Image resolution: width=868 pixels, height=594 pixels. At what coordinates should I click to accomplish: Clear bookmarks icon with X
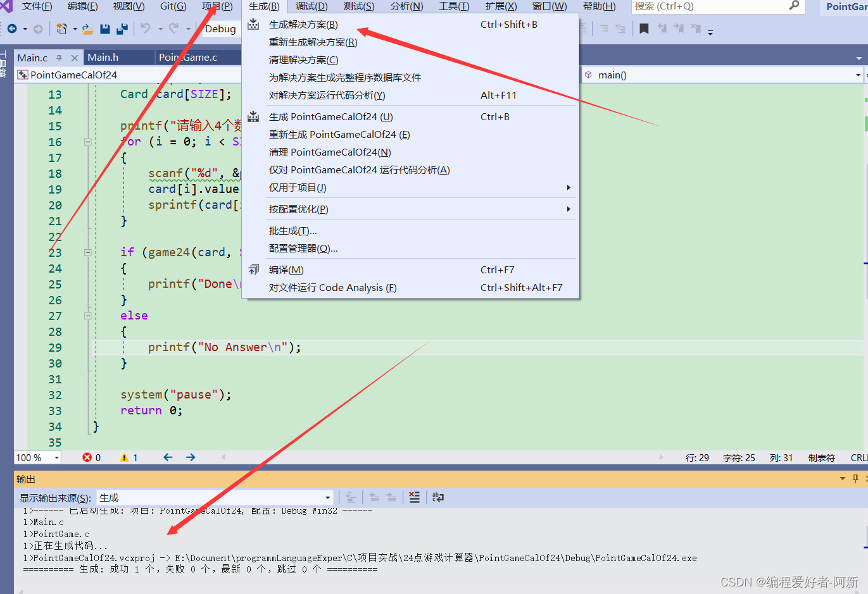point(696,29)
